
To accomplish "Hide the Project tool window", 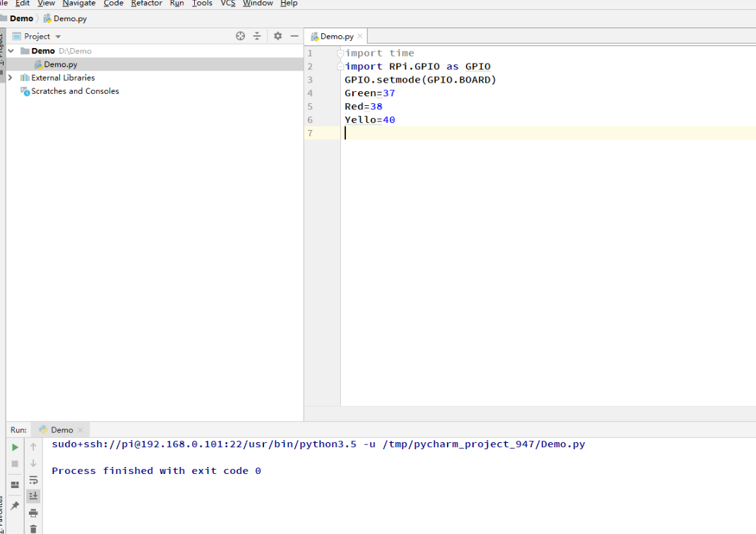I will (x=294, y=36).
